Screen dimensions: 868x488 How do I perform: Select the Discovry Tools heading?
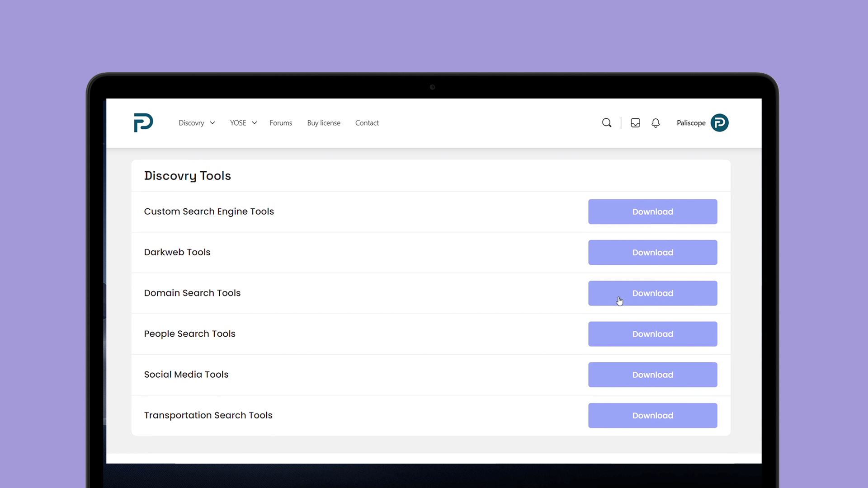click(187, 176)
